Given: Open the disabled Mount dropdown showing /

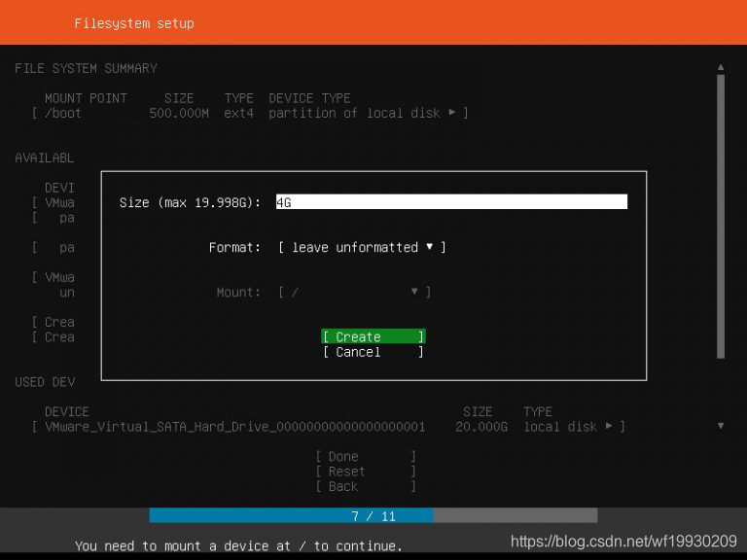Looking at the screenshot, I should click(x=354, y=292).
